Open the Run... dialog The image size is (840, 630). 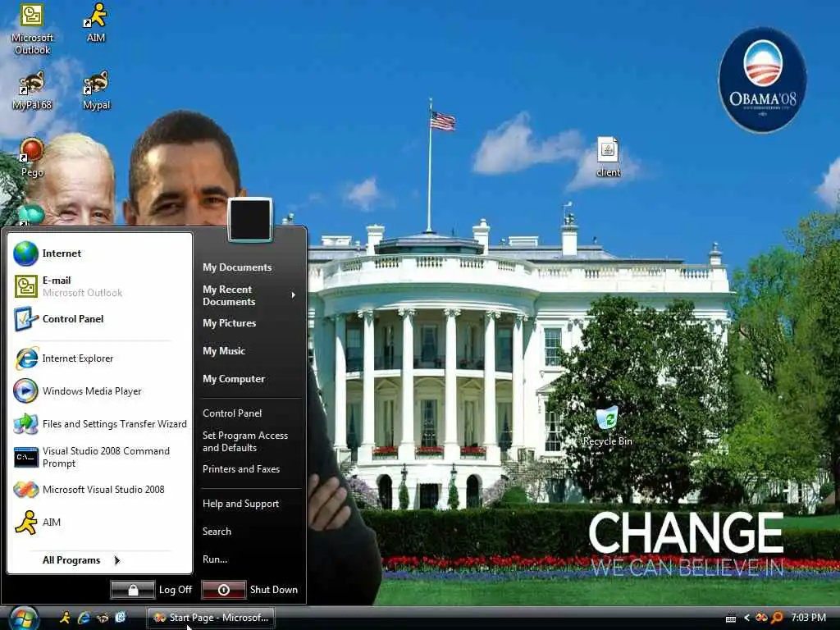click(x=215, y=559)
